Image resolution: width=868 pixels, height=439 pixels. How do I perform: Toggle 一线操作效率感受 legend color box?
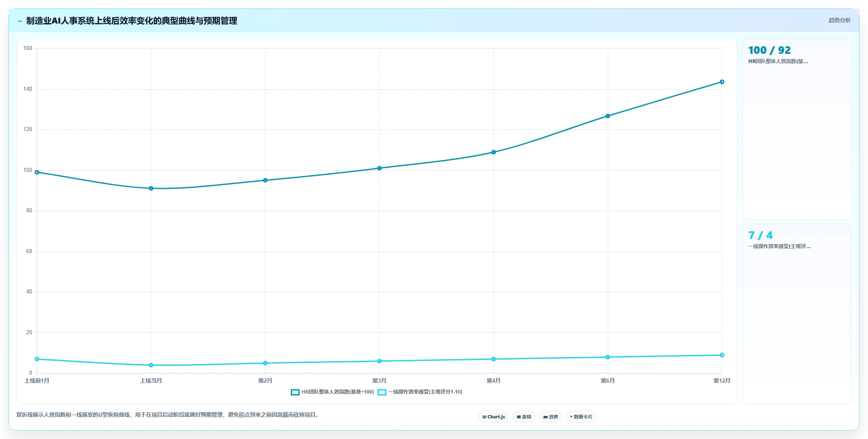point(382,392)
